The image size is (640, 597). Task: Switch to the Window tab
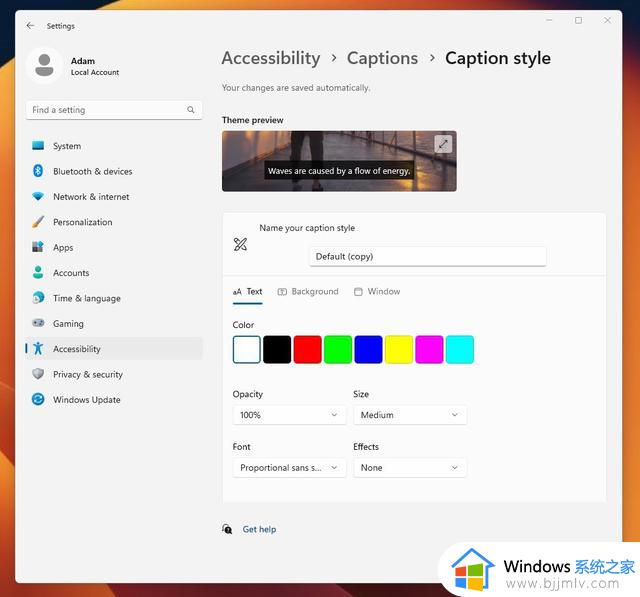pyautogui.click(x=377, y=292)
